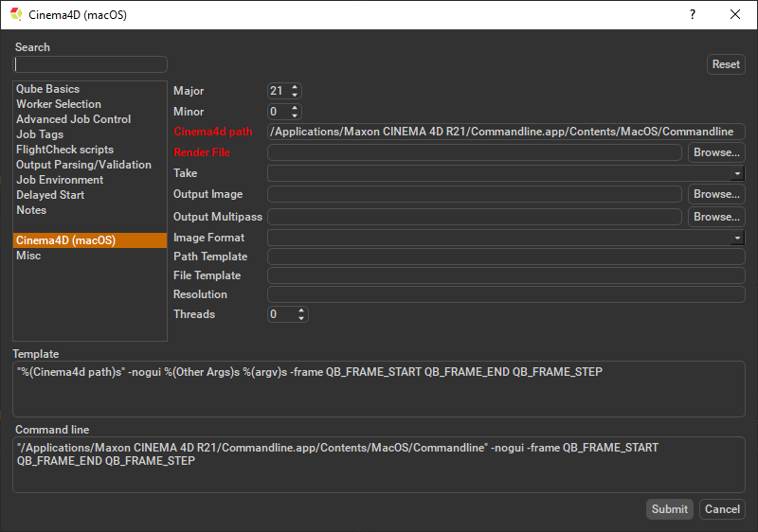
Task: Select Qube Basics in the sidebar
Action: click(47, 89)
